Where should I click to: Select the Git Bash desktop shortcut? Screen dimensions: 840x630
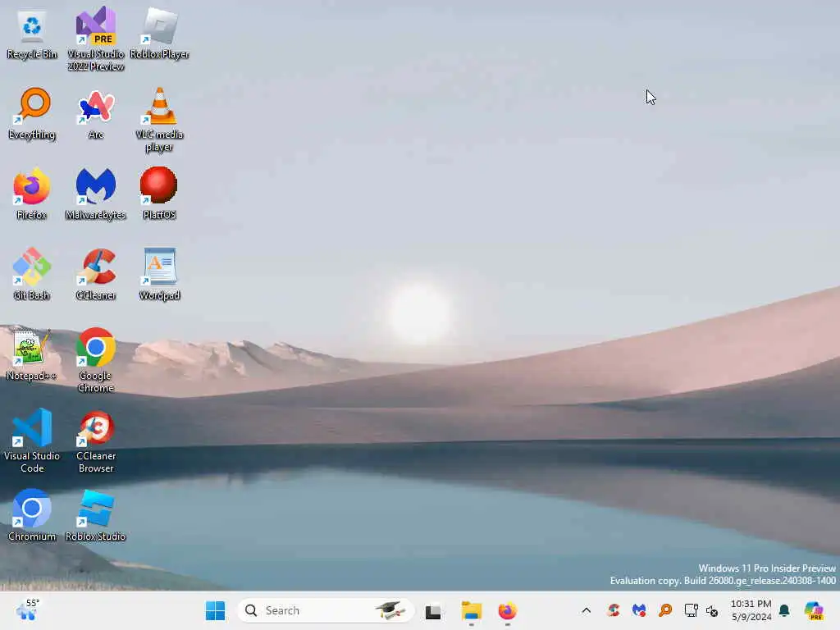32,274
